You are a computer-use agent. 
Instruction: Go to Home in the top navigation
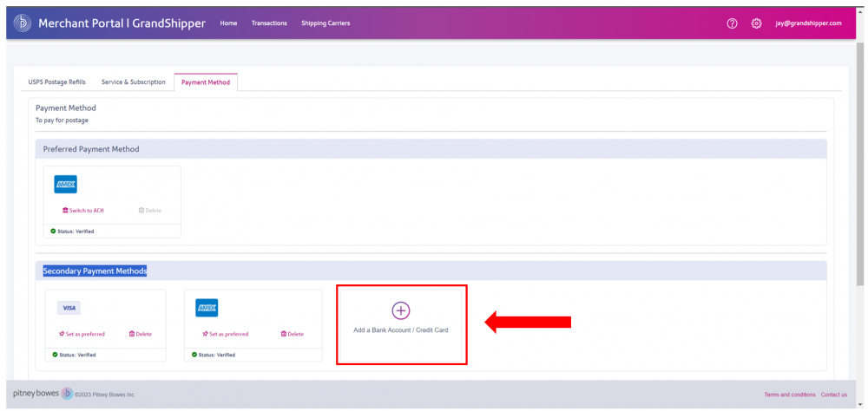[228, 23]
